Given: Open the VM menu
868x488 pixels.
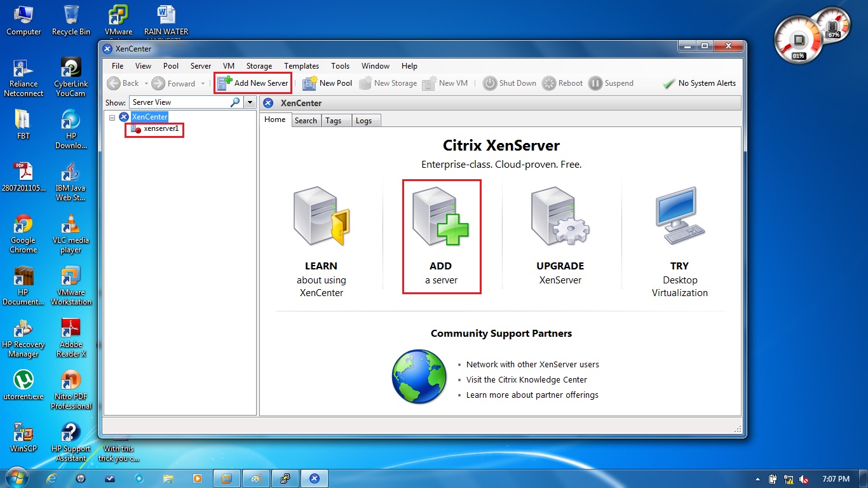Looking at the screenshot, I should (x=229, y=66).
